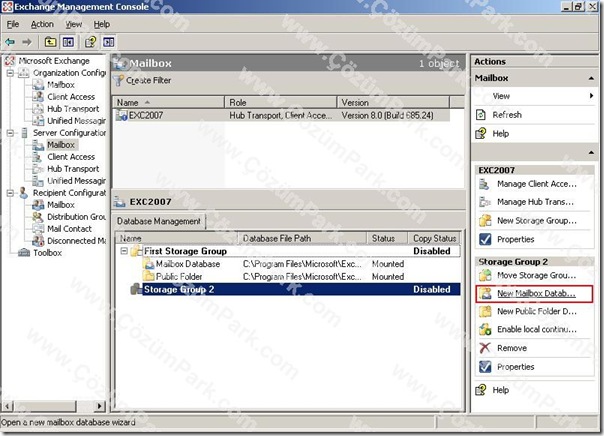Click the Storage Group 2 Properties checkmark icon
Screen dimensions: 604x436
(485, 367)
